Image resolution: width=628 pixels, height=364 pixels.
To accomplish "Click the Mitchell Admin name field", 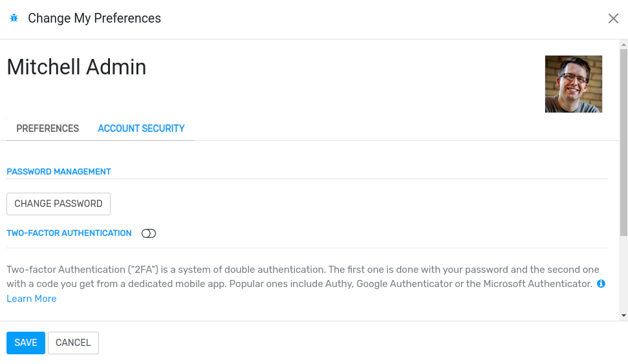I will click(x=76, y=67).
